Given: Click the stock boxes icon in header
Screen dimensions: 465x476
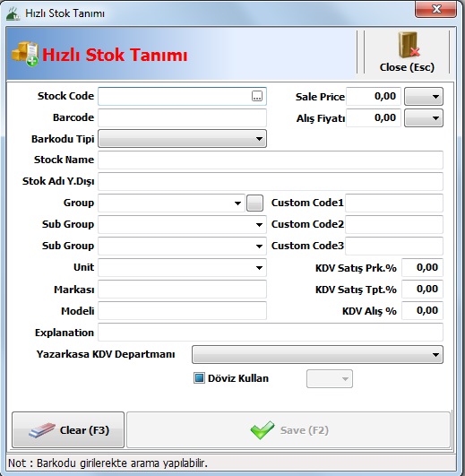Looking at the screenshot, I should click(x=25, y=54).
